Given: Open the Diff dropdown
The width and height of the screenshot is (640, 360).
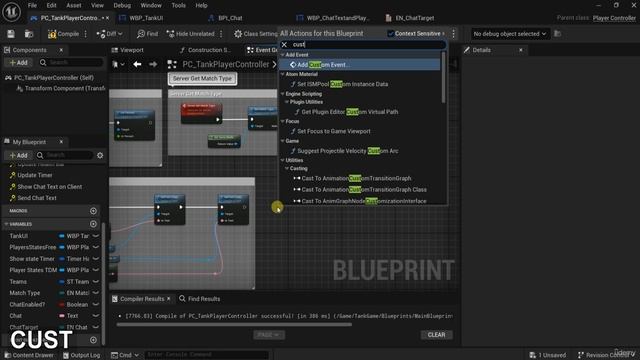Looking at the screenshot, I should pos(109,34).
